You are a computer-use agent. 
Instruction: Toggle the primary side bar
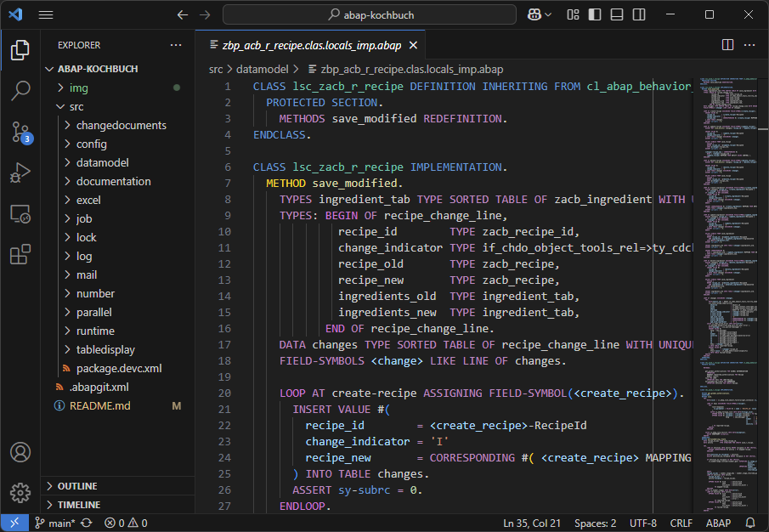[595, 14]
